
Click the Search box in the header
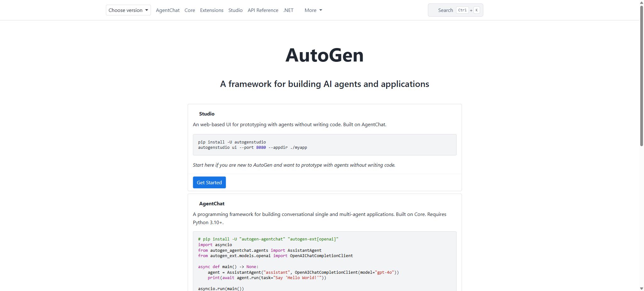tap(455, 10)
